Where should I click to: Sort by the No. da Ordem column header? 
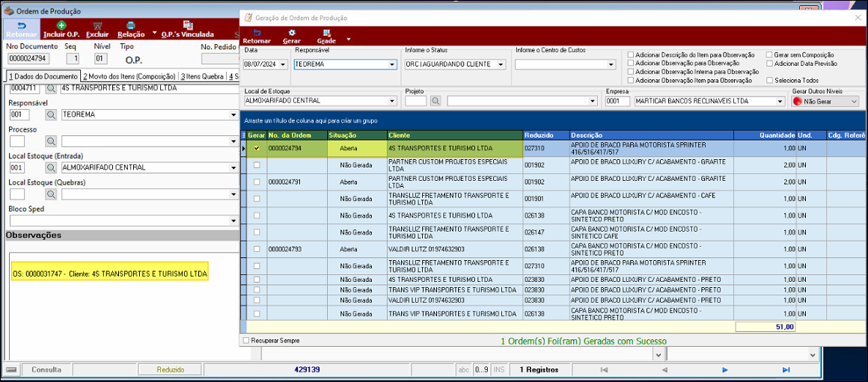coord(297,135)
